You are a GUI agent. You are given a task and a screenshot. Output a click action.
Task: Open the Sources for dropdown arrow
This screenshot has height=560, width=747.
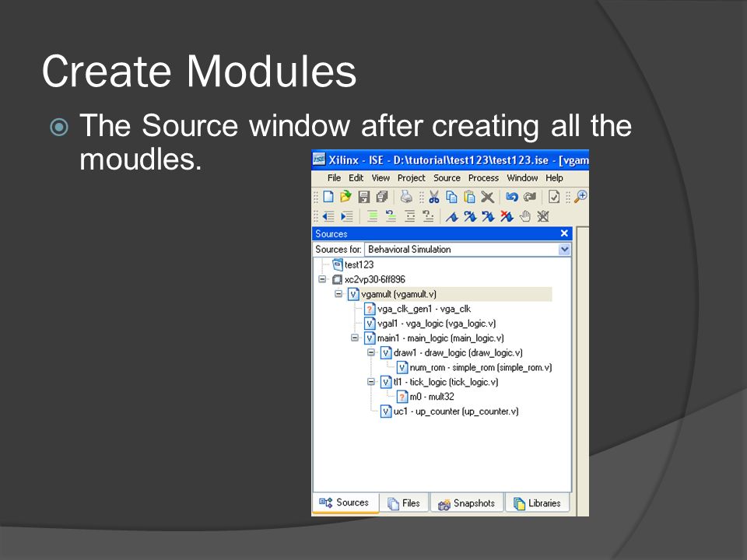coord(564,249)
